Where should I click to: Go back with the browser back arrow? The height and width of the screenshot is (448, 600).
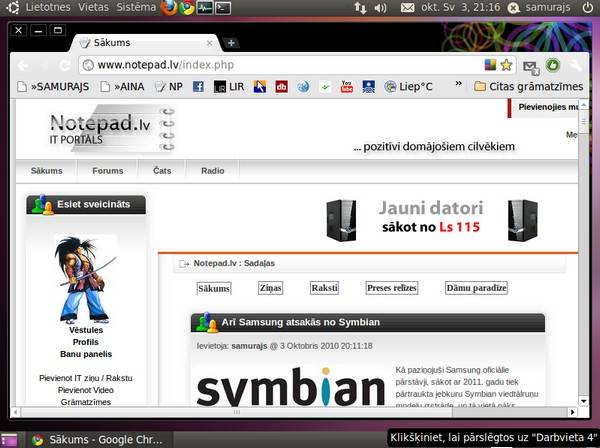(x=23, y=65)
